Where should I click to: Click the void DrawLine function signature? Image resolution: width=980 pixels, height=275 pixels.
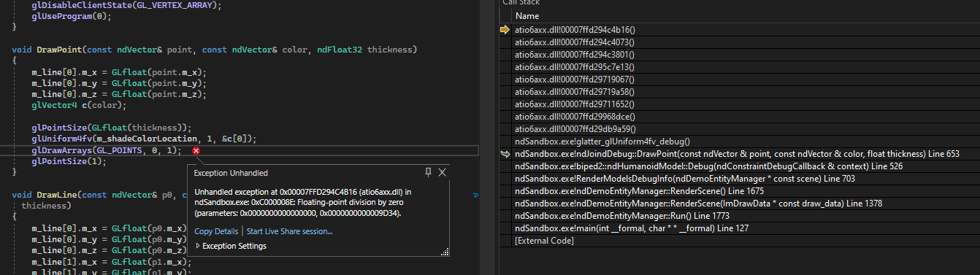(x=99, y=195)
